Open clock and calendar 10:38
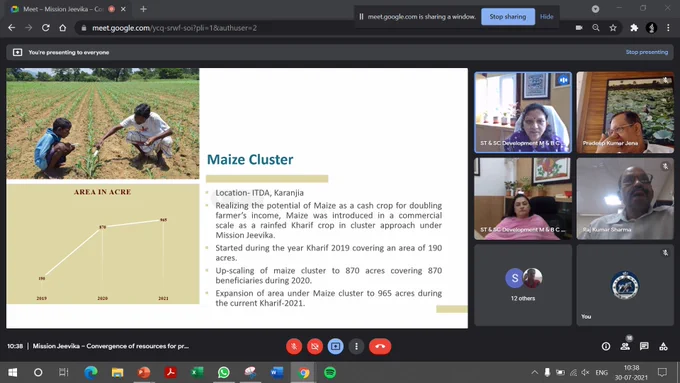The image size is (680, 383). tap(631, 372)
